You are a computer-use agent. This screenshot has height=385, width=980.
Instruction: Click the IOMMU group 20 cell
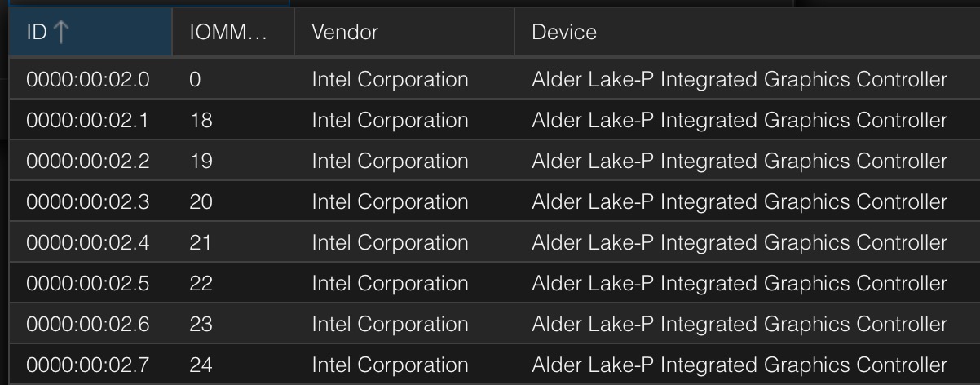(201, 201)
